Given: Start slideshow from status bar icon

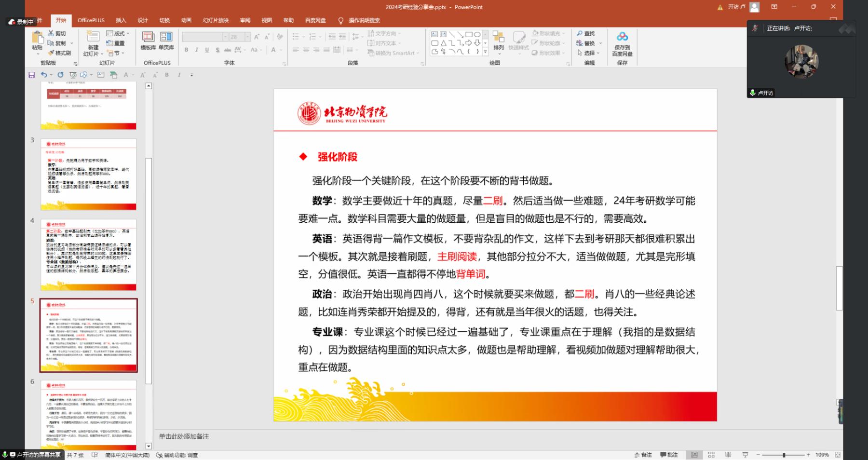Looking at the screenshot, I should click(x=745, y=455).
